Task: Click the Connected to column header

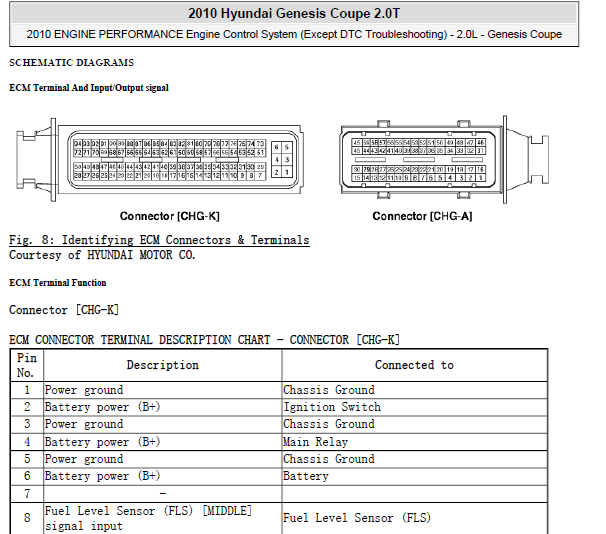Action: (414, 365)
